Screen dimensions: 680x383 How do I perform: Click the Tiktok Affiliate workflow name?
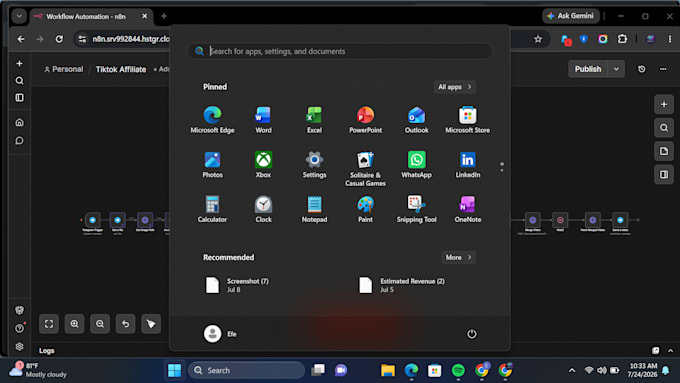121,69
